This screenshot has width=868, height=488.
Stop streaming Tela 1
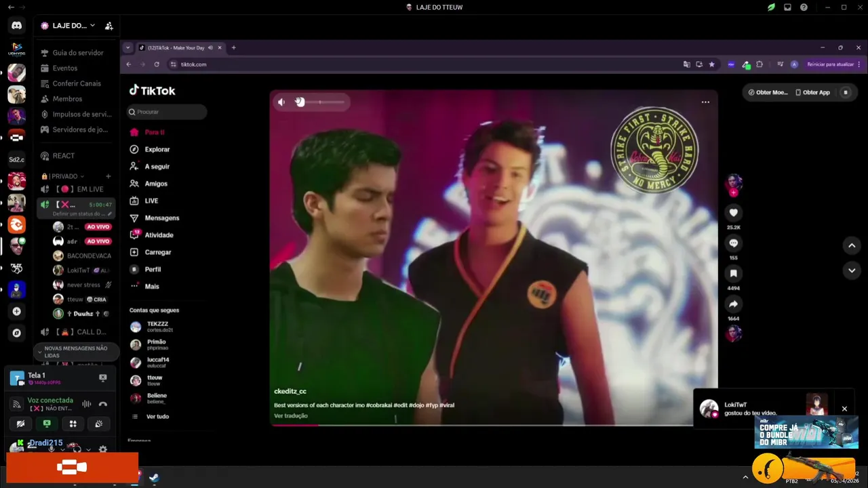click(x=103, y=378)
